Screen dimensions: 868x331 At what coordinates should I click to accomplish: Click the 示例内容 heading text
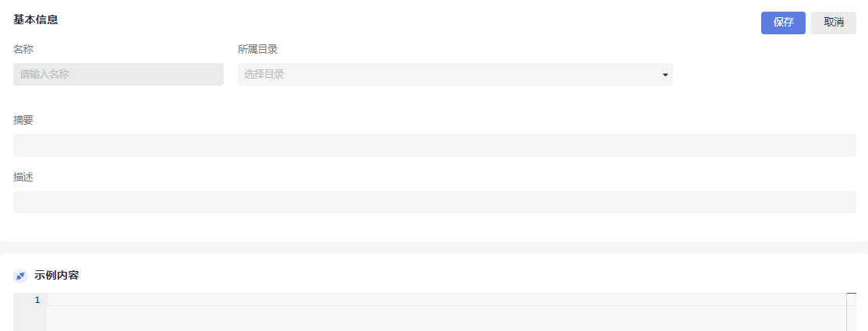click(57, 276)
